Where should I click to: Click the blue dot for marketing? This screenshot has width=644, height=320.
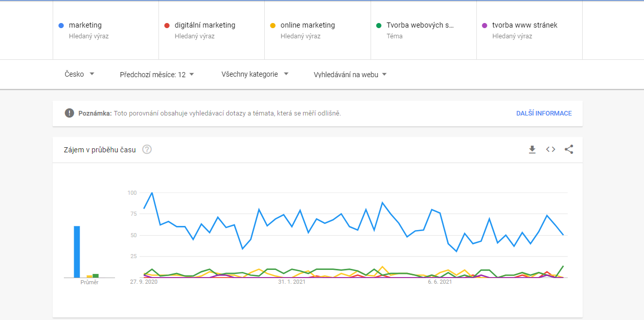tap(61, 25)
